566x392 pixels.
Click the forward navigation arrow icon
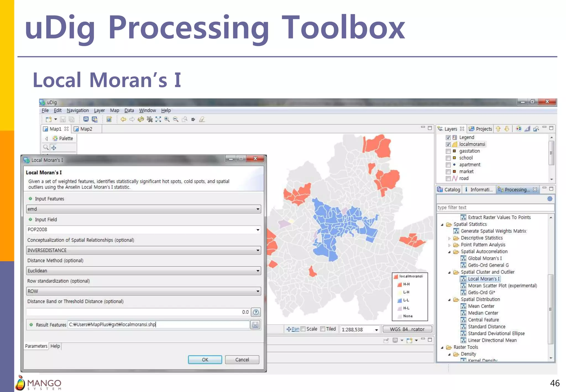click(x=132, y=119)
